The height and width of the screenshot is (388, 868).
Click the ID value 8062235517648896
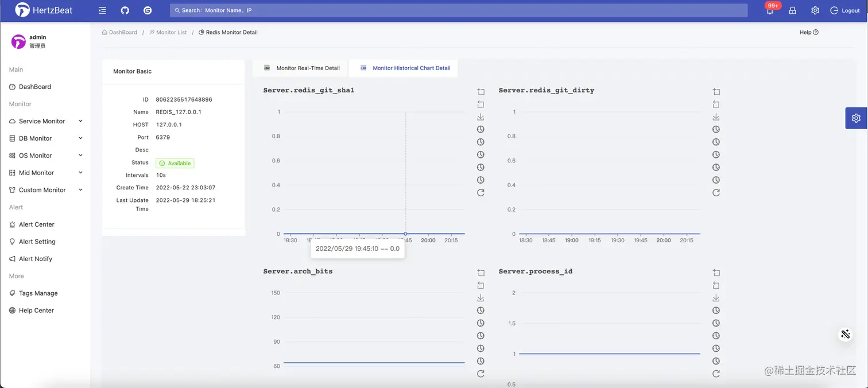[x=184, y=99]
